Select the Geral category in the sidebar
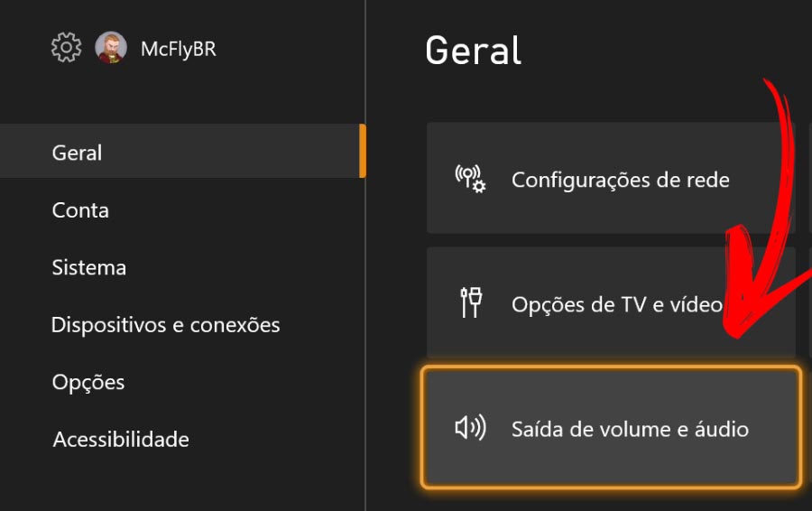This screenshot has height=511, width=812. pos(182,151)
